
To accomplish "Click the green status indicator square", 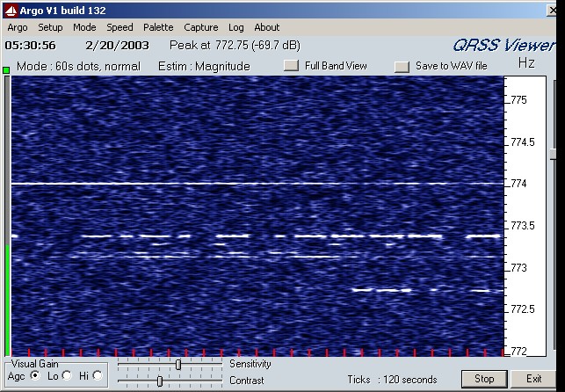I will click(6, 70).
